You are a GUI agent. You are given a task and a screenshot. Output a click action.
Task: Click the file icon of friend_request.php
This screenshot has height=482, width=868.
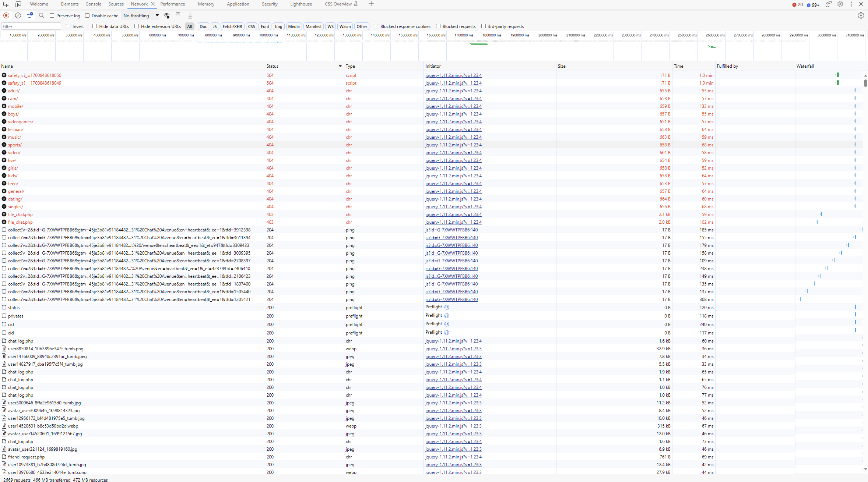[x=4, y=457]
